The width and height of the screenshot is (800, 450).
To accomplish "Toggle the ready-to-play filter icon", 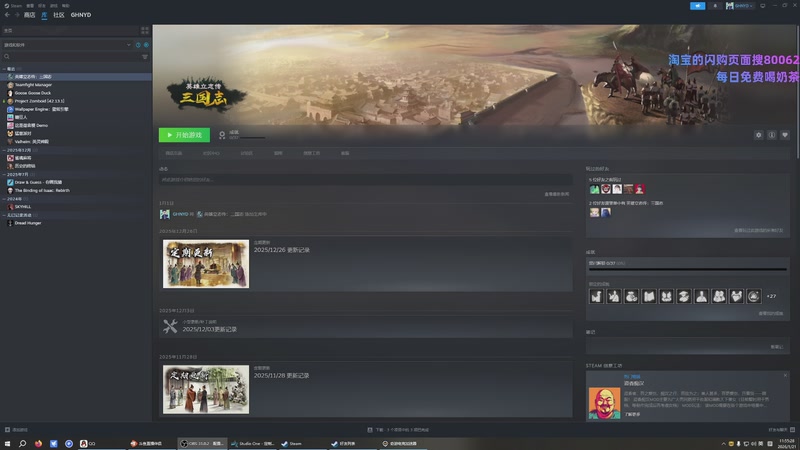I will pos(146,45).
